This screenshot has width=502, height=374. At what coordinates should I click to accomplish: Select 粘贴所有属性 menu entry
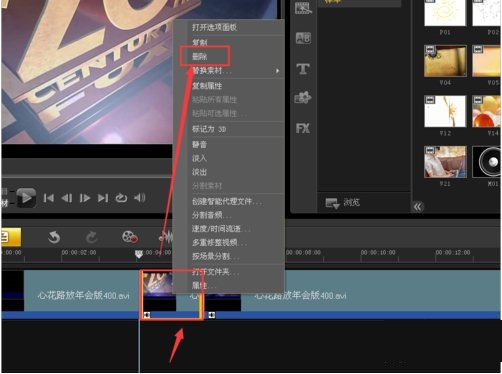coord(214,99)
